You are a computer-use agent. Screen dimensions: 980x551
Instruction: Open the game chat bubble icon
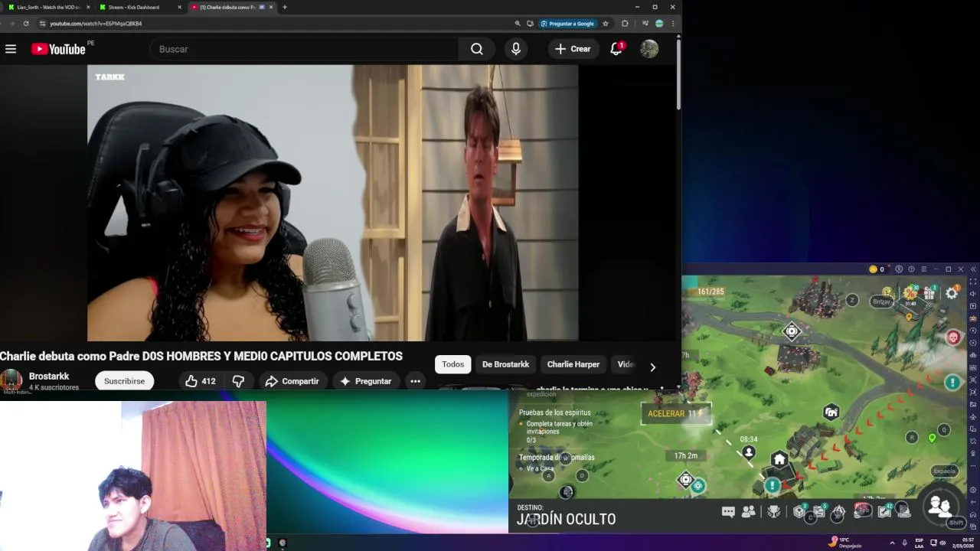728,511
